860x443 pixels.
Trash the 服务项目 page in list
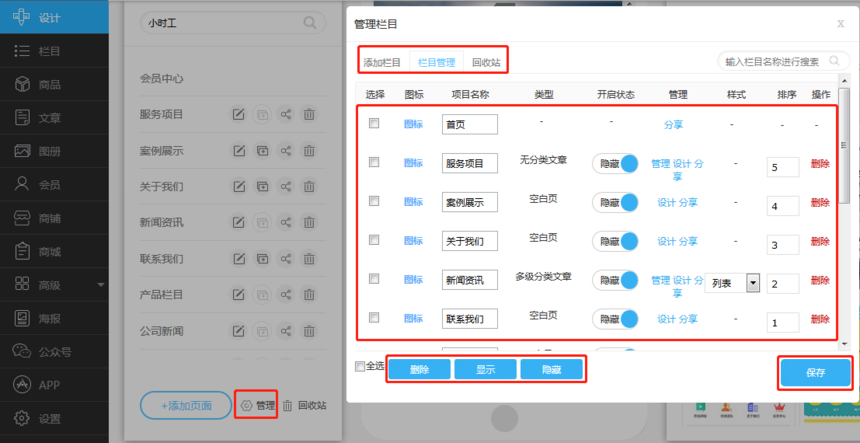(x=309, y=115)
